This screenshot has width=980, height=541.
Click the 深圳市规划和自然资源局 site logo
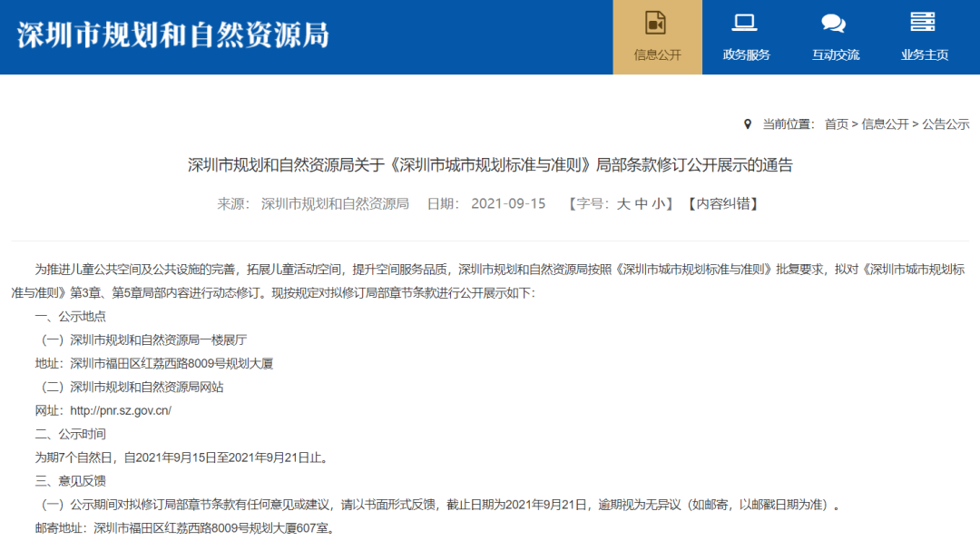173,35
